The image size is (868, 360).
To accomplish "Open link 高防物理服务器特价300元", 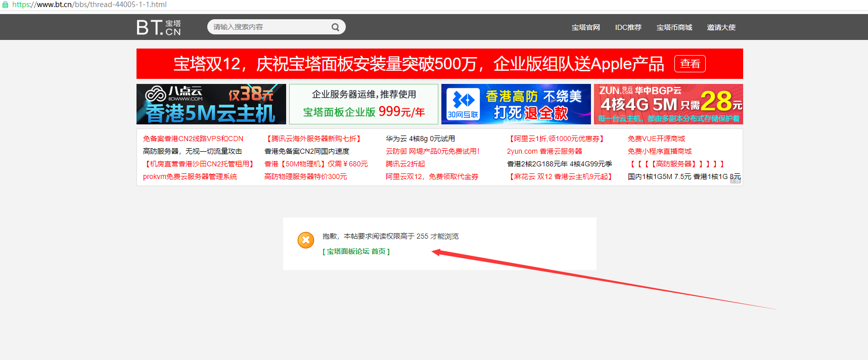I will 306,176.
